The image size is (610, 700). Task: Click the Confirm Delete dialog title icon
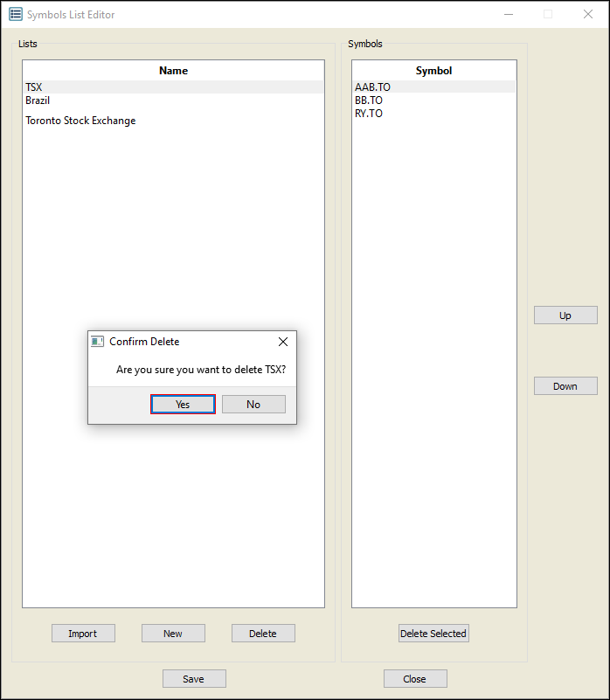98,342
